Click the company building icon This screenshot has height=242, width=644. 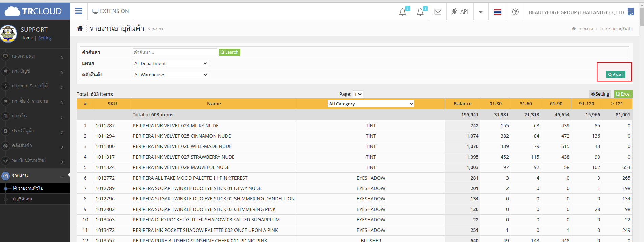click(x=631, y=11)
